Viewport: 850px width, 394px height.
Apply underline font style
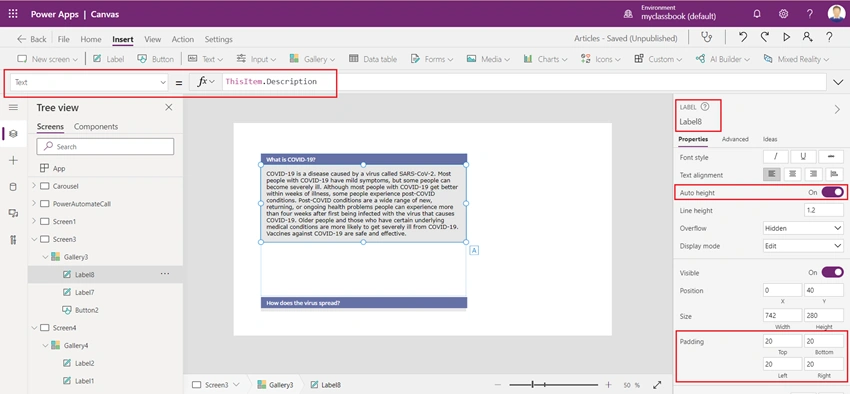point(803,157)
